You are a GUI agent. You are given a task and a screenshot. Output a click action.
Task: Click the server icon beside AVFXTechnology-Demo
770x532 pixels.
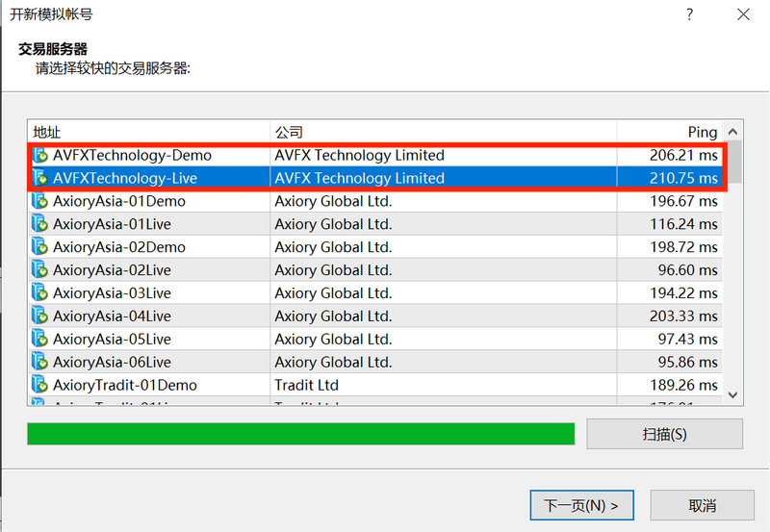(39, 155)
